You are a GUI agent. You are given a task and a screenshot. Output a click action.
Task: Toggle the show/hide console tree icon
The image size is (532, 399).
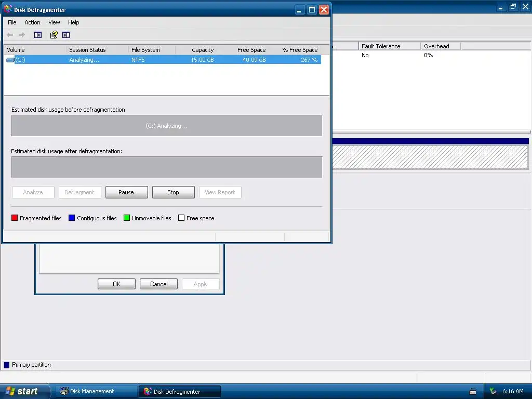[x=37, y=35]
